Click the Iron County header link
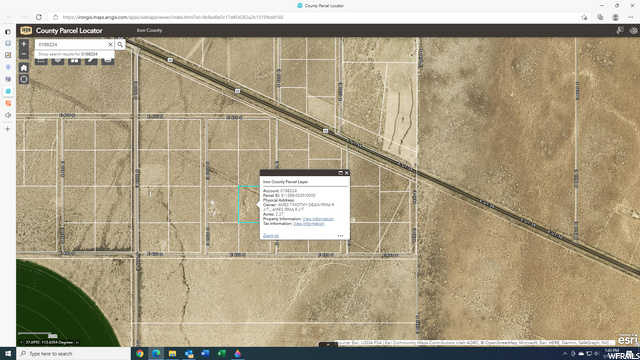The width and height of the screenshot is (640, 360). 149,30
